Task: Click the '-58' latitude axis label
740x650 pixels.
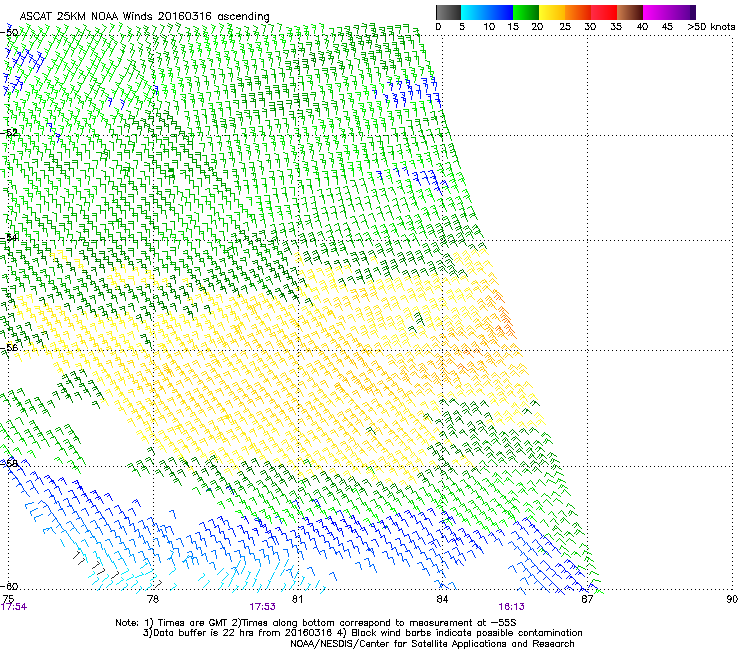Action: pos(9,463)
